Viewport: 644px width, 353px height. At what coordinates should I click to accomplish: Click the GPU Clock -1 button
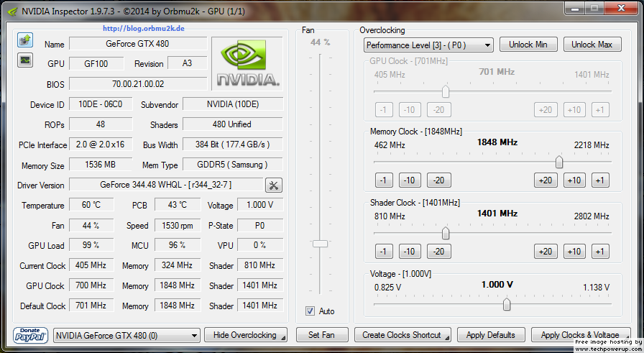click(384, 110)
